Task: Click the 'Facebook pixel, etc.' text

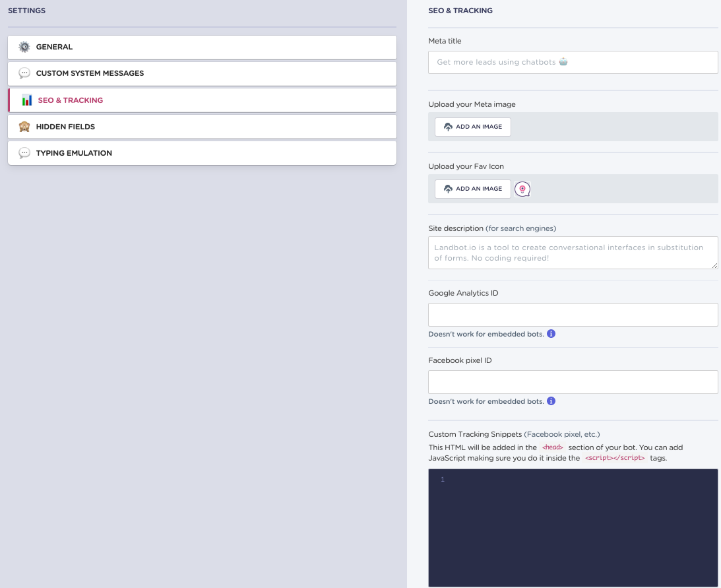Action: click(x=561, y=434)
